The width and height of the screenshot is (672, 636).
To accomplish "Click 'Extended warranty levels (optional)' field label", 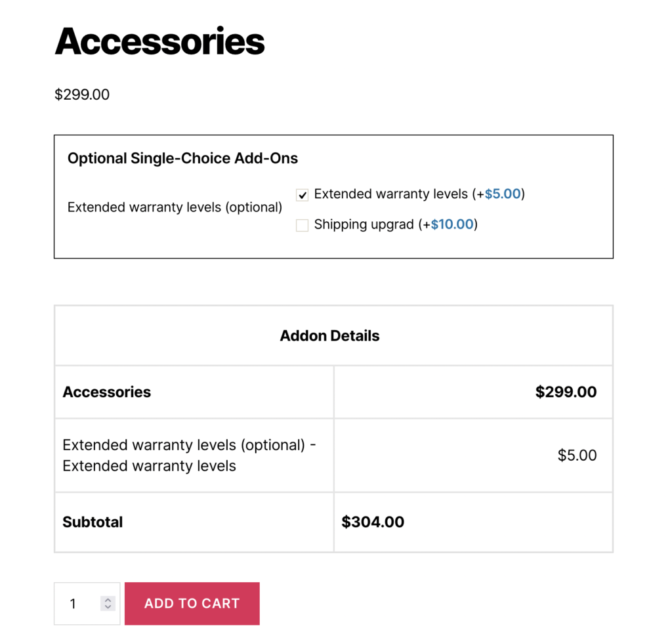I will pyautogui.click(x=175, y=207).
